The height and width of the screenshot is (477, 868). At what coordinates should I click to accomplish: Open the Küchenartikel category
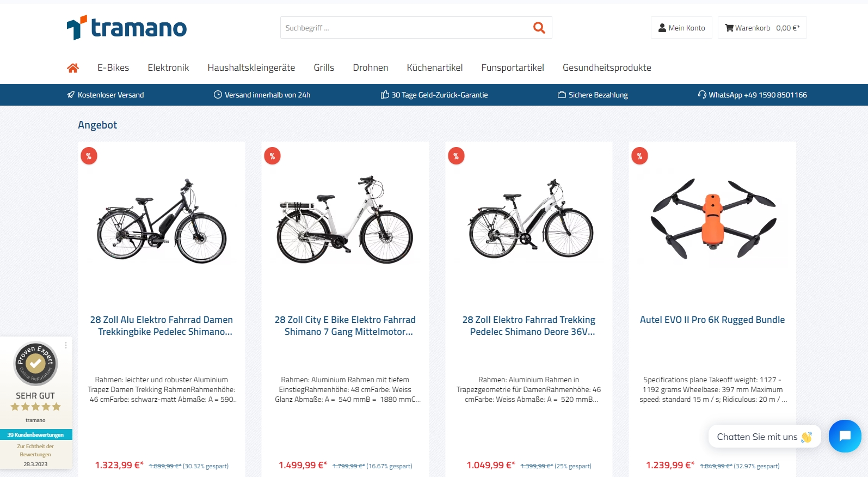[435, 68]
